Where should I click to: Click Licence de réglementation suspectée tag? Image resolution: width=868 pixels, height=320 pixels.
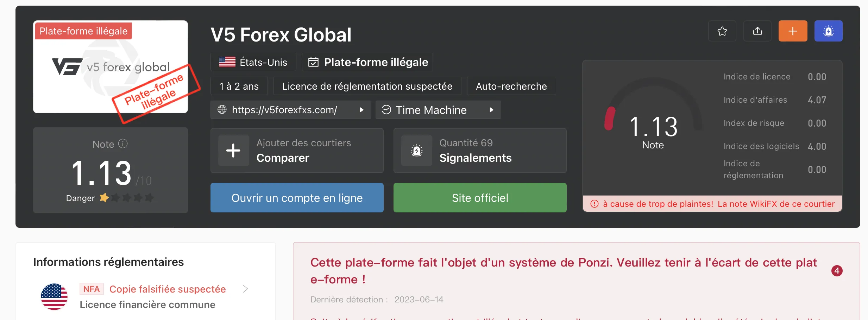coord(367,86)
